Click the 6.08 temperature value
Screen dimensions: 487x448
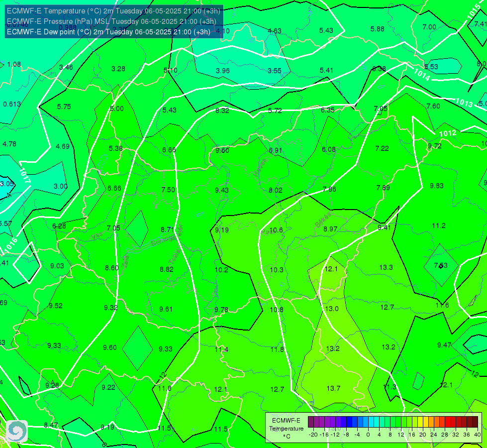coord(329,149)
